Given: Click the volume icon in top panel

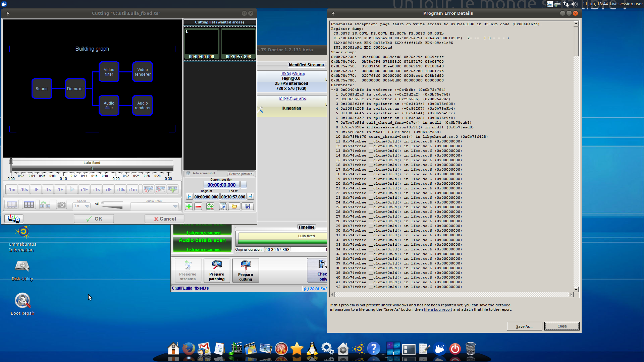Looking at the screenshot, I should [574, 4].
